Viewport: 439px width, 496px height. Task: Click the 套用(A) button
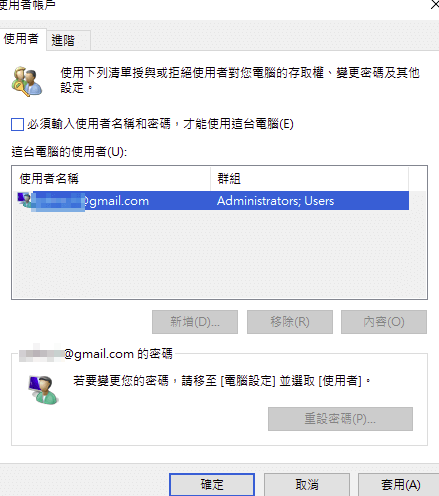click(x=400, y=484)
